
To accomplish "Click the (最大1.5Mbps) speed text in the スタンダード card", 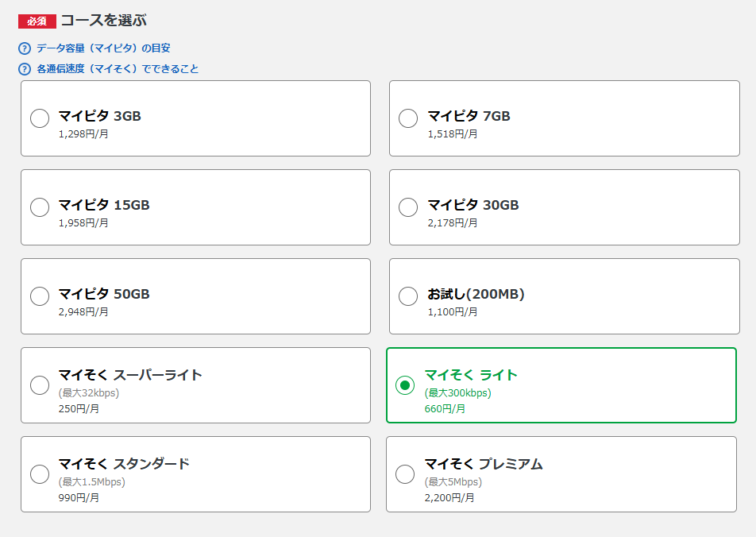I will 91,481.
